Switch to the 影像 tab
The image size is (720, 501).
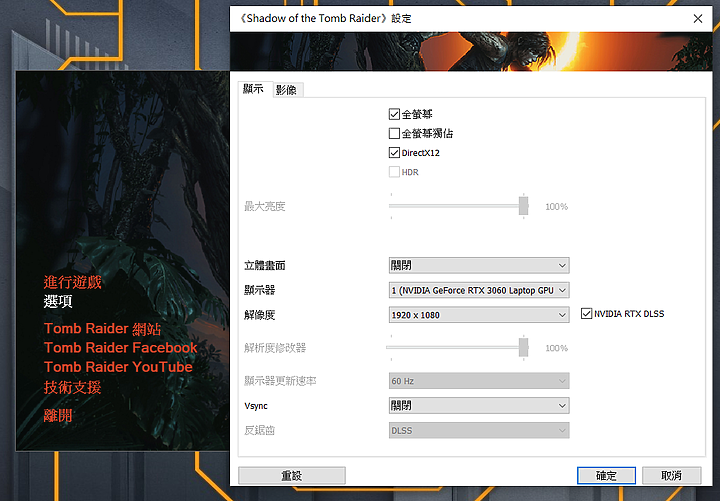tap(287, 90)
